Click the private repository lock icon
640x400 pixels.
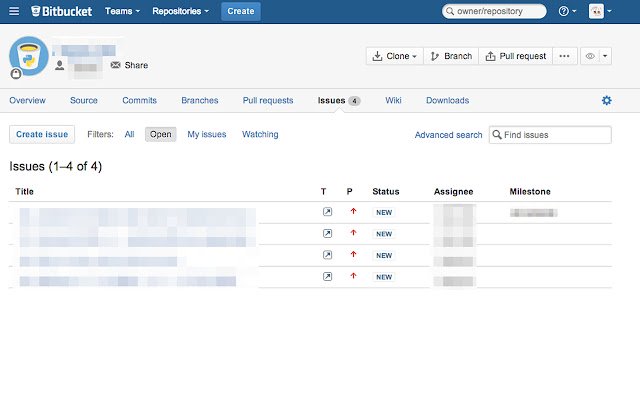pos(16,73)
